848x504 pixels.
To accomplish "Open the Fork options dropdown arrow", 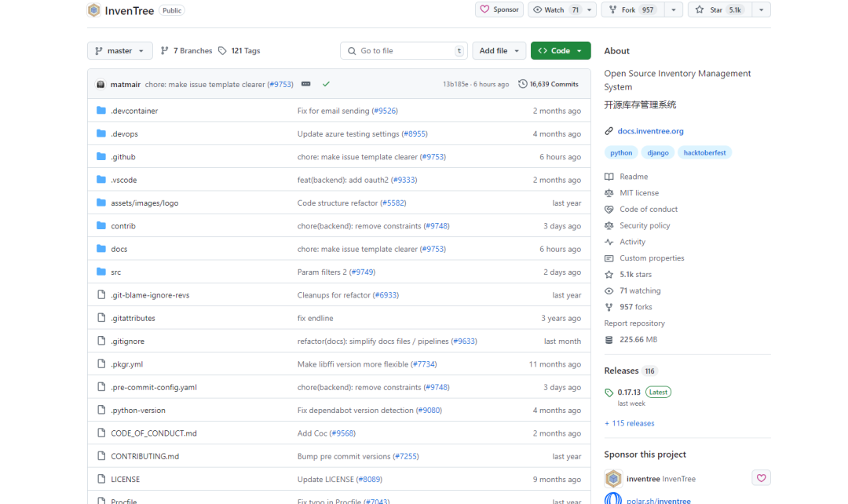I will click(674, 9).
